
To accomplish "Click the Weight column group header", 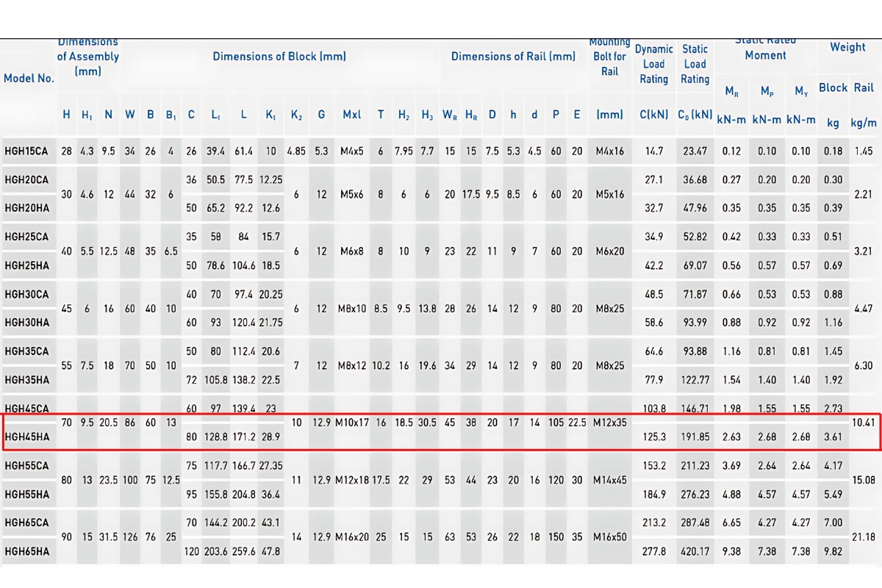I will pyautogui.click(x=847, y=47).
